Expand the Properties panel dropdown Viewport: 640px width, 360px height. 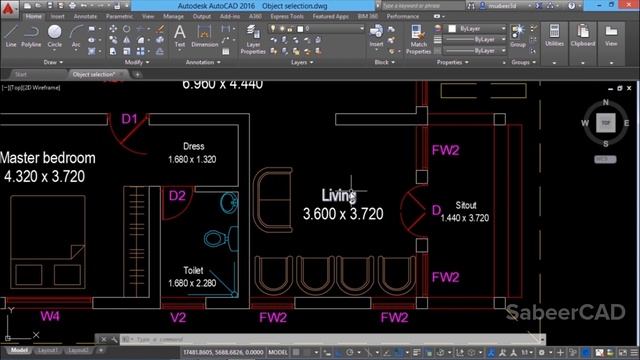click(453, 62)
